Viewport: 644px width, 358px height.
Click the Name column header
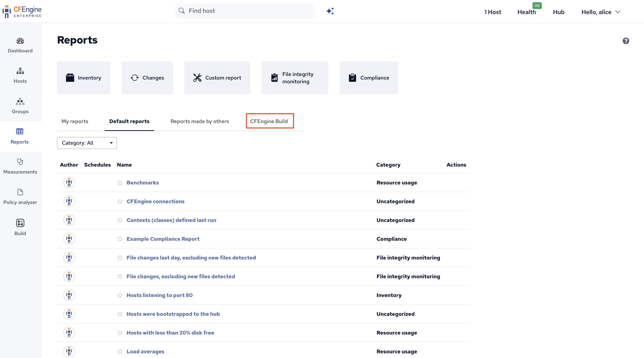click(x=124, y=165)
